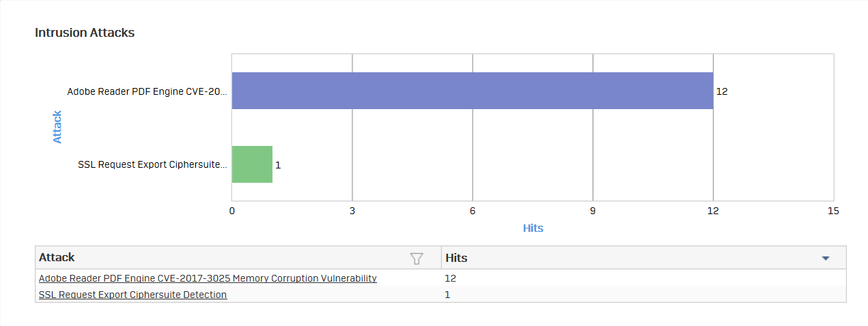Click the 0 tick on Hits axis
868x326 pixels.
pos(232,211)
